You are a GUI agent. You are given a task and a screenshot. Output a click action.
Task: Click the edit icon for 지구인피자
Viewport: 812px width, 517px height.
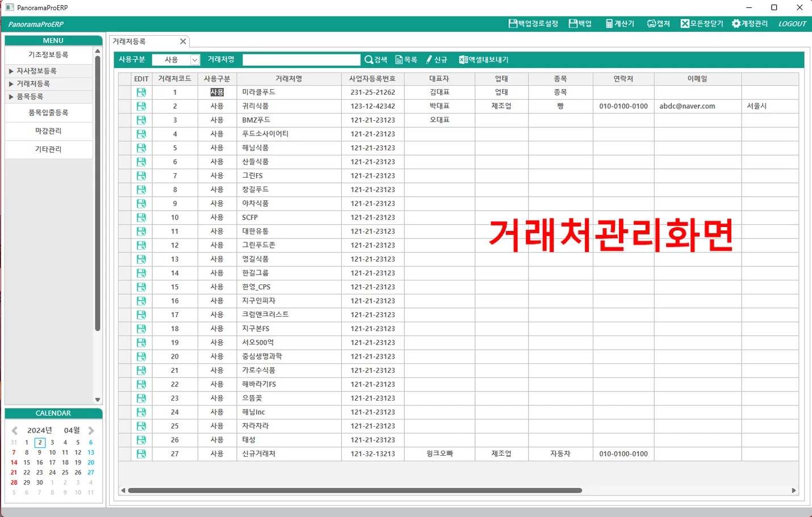click(141, 301)
